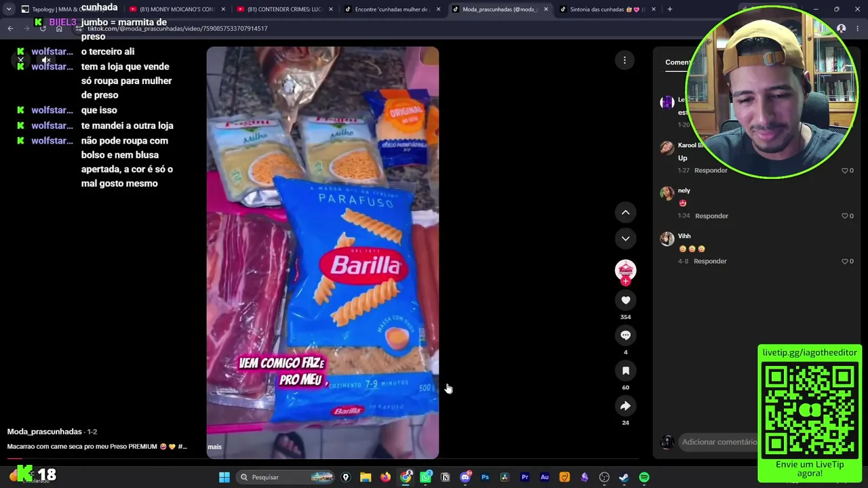This screenshot has width=868, height=488.
Task: Like the TikTok video with the heart icon
Action: pyautogui.click(x=625, y=300)
